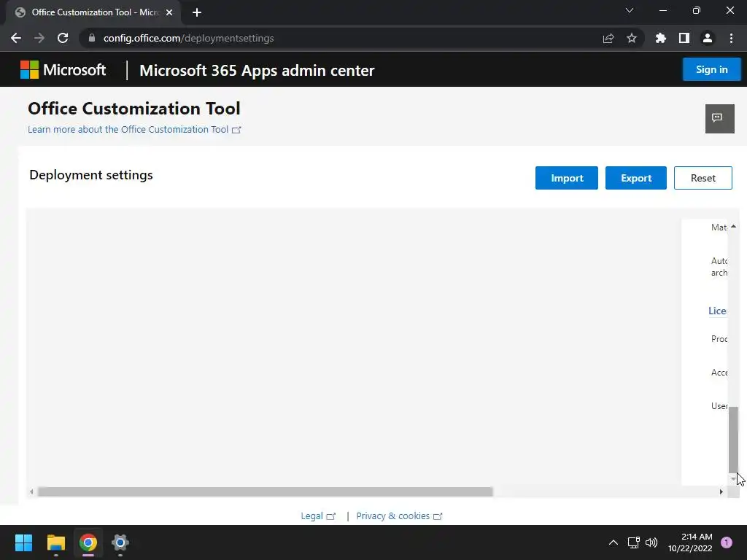747x560 pixels.
Task: Reload the page with refresh icon
Action: click(x=63, y=38)
